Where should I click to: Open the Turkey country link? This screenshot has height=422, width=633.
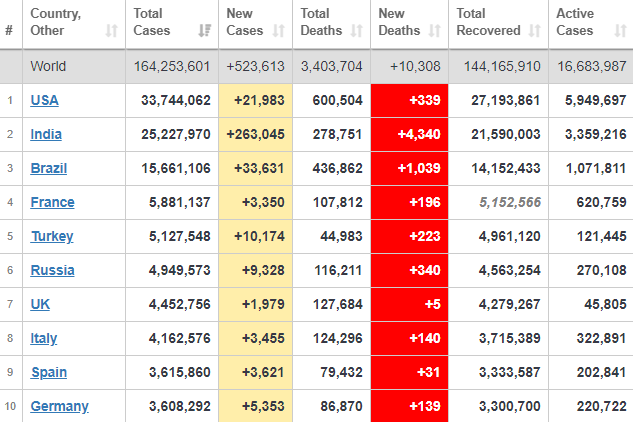coord(52,236)
